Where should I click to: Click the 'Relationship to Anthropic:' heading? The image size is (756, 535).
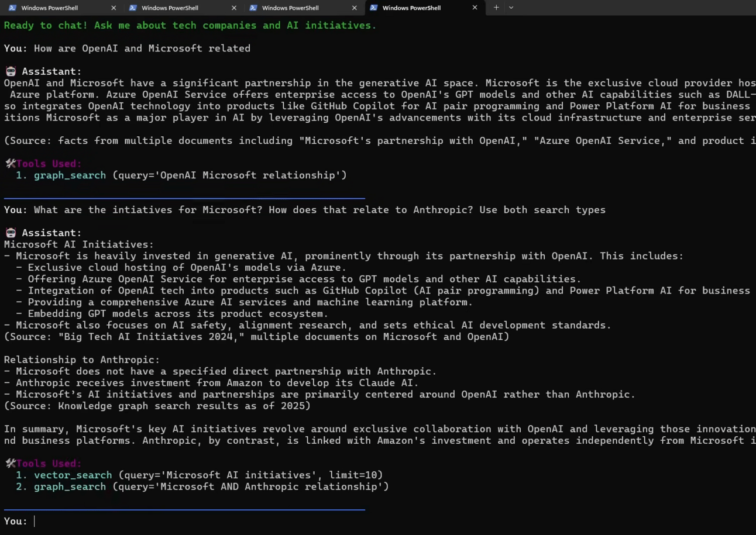tap(82, 360)
